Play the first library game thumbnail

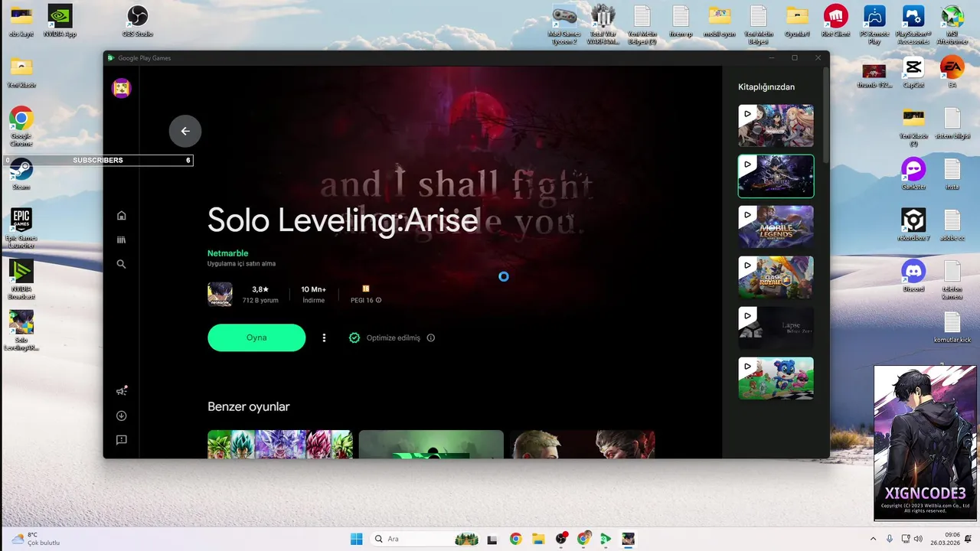coord(776,126)
